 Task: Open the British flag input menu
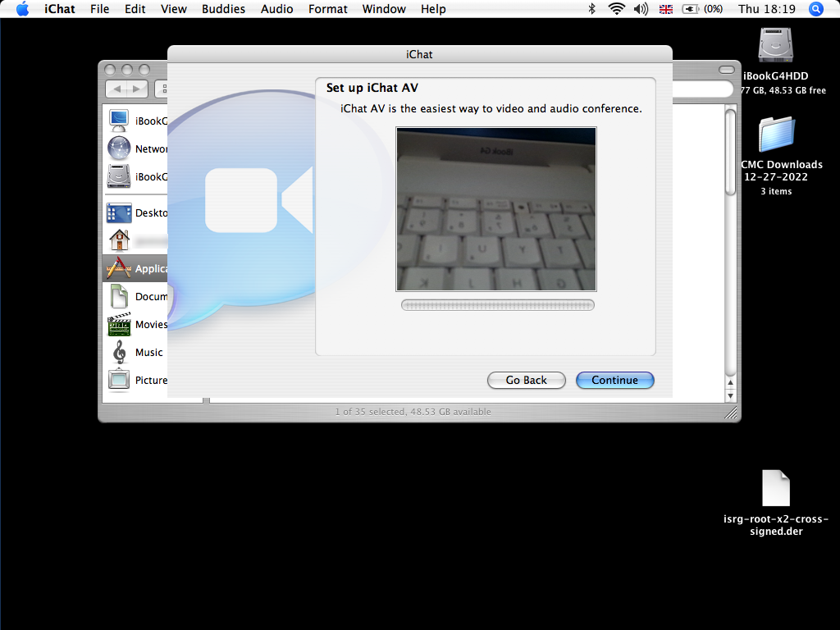pos(666,9)
